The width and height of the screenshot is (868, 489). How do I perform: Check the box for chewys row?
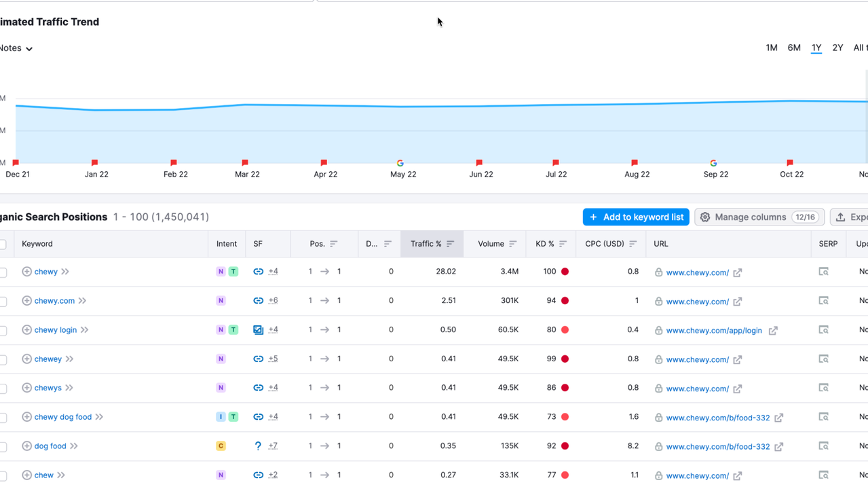(x=3, y=388)
